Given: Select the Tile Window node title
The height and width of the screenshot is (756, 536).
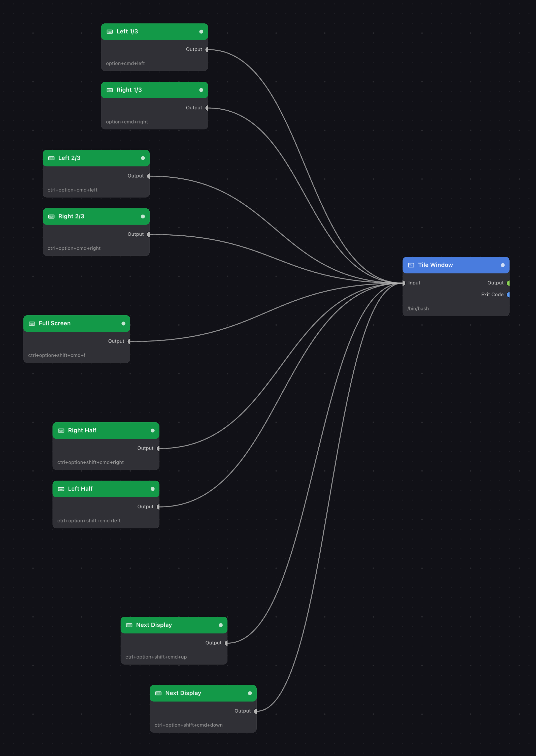Looking at the screenshot, I should [435, 265].
